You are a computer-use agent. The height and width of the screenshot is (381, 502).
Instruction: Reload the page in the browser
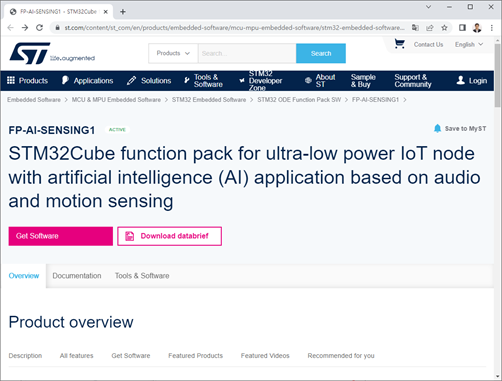[39, 28]
